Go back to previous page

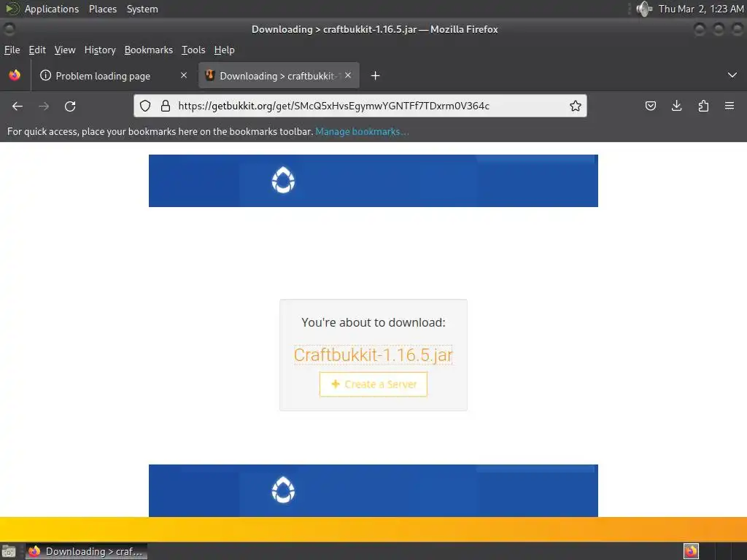(x=18, y=106)
